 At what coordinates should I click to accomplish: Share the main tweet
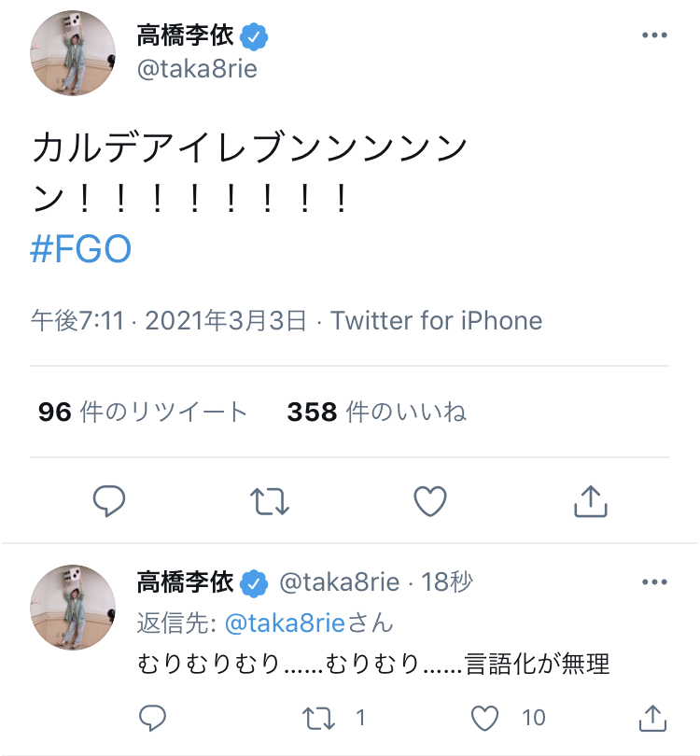590,502
